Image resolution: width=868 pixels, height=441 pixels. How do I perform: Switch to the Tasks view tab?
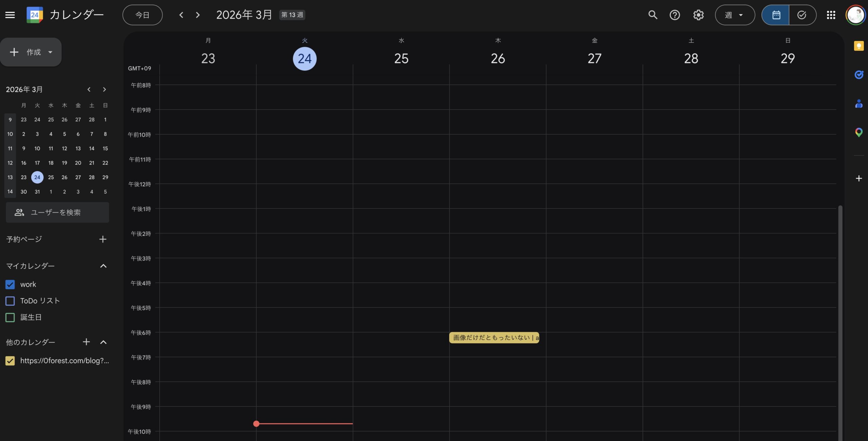802,15
